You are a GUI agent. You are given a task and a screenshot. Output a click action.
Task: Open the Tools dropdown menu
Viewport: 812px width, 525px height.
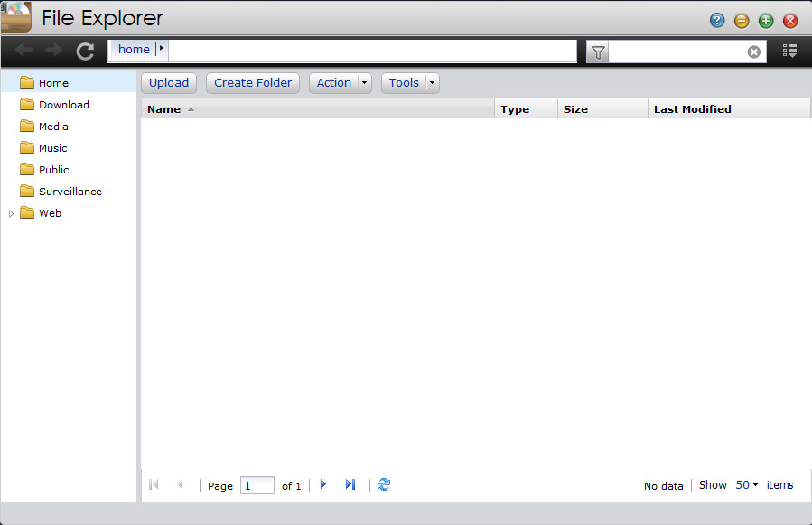[x=409, y=83]
